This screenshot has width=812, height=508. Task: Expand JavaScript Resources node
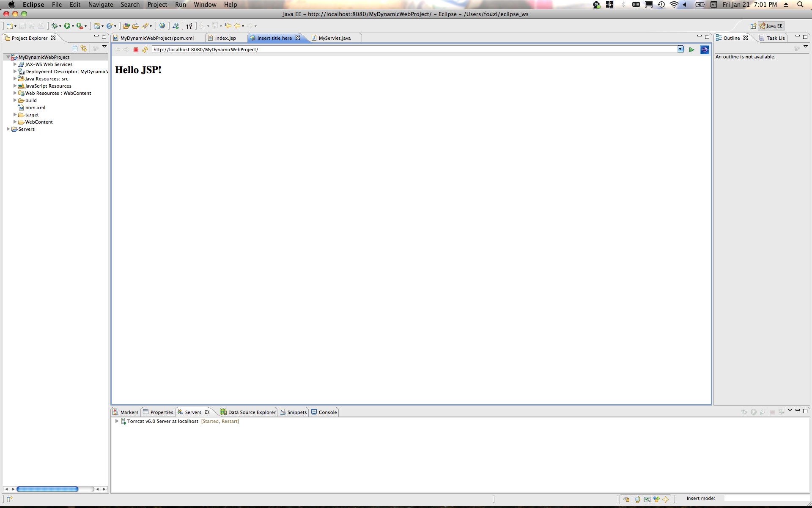15,86
